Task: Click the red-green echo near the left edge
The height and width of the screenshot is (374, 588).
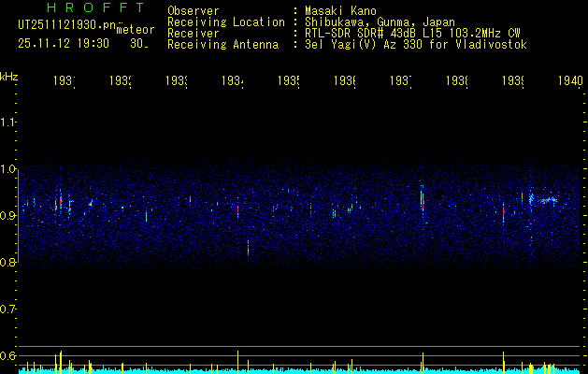Action: coord(60,202)
